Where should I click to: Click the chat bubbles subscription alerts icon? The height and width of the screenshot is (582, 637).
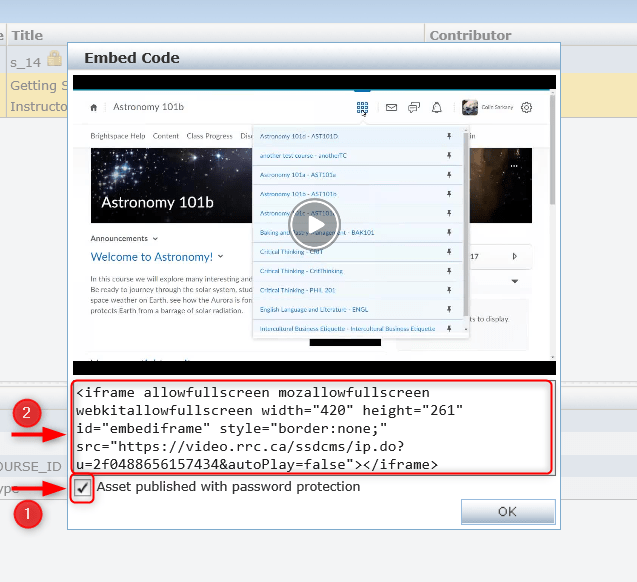click(x=414, y=107)
